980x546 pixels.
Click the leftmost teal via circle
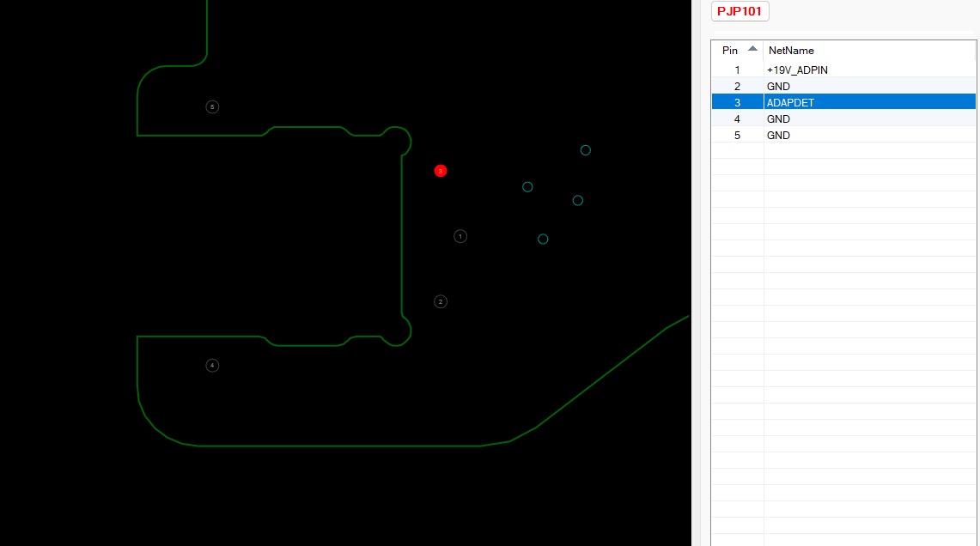coord(527,187)
